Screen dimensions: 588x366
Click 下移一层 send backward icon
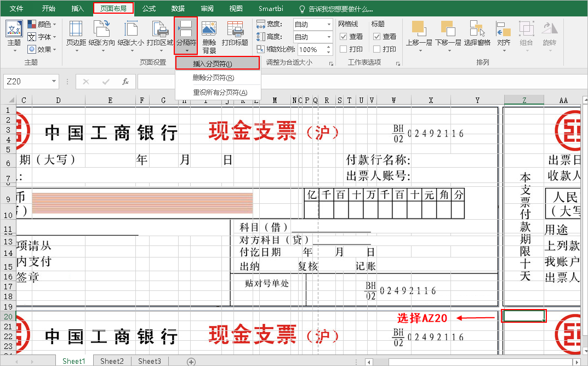click(x=448, y=36)
